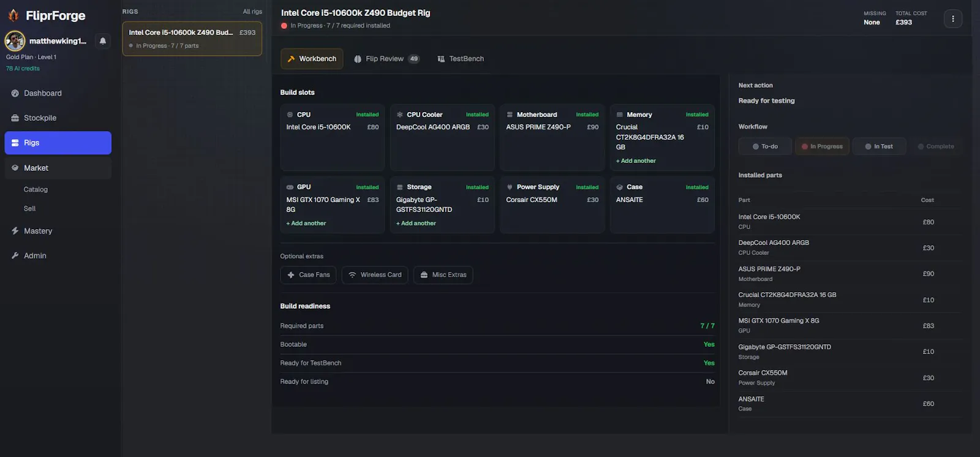Open the notifications bell
This screenshot has width=980, height=457.
click(x=103, y=41)
